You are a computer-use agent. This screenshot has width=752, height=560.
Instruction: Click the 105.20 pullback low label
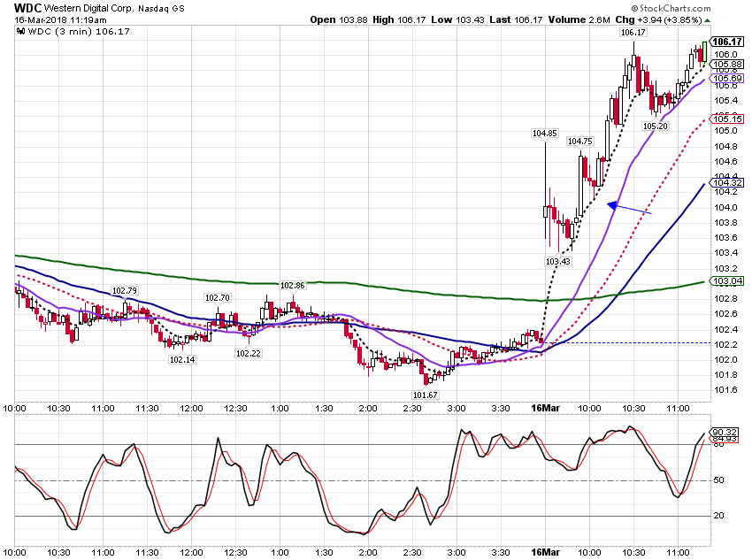656,127
